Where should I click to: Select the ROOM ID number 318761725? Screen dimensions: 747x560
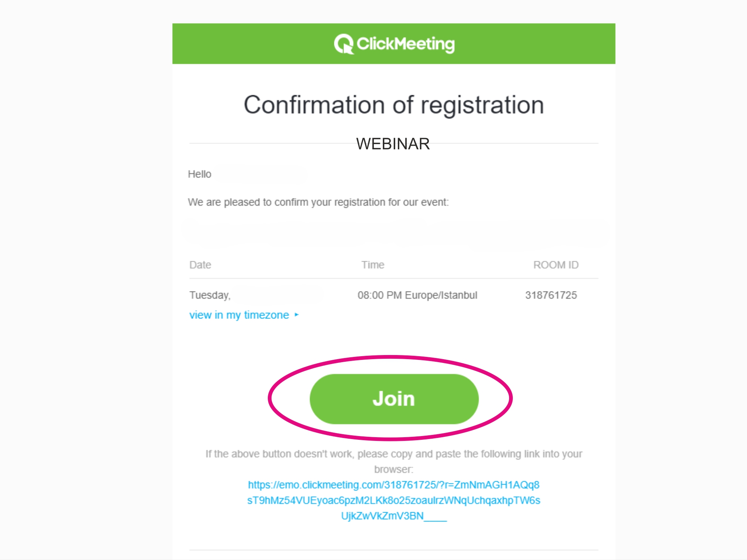pos(551,295)
